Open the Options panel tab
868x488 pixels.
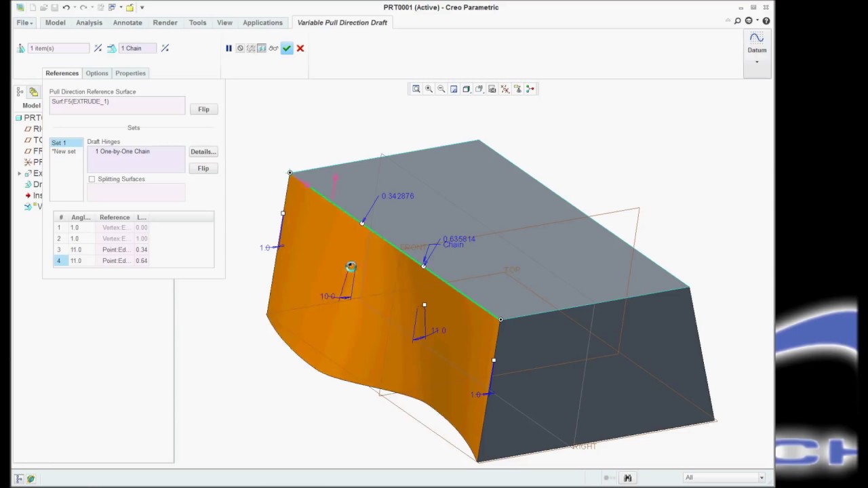click(x=97, y=73)
